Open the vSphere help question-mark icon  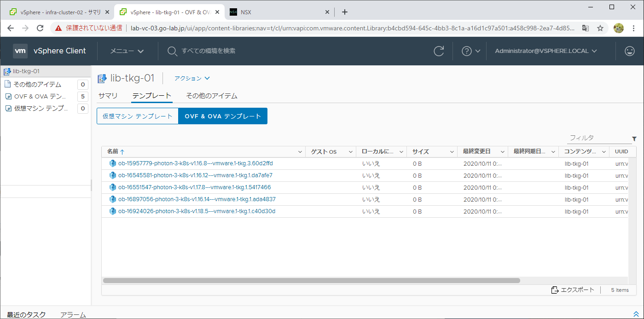point(466,51)
